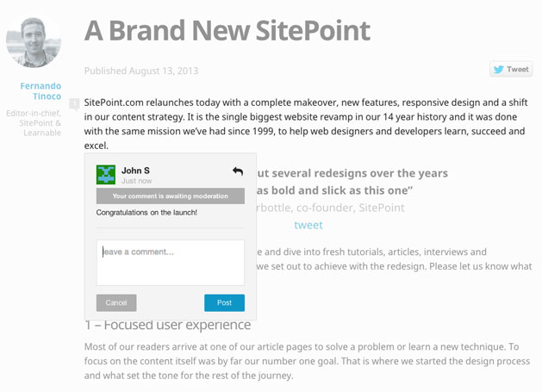542x392 pixels.
Task: Click the Tweet button label text
Action: point(518,70)
